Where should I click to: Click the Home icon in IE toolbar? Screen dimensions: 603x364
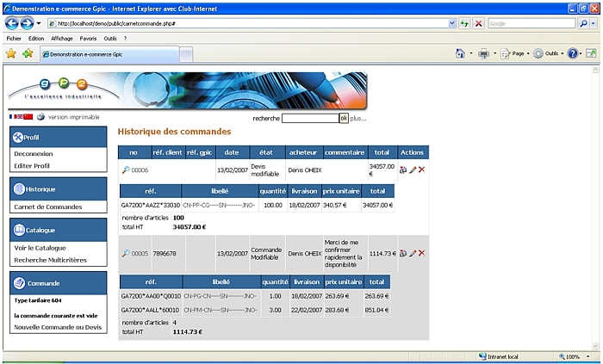pos(461,53)
